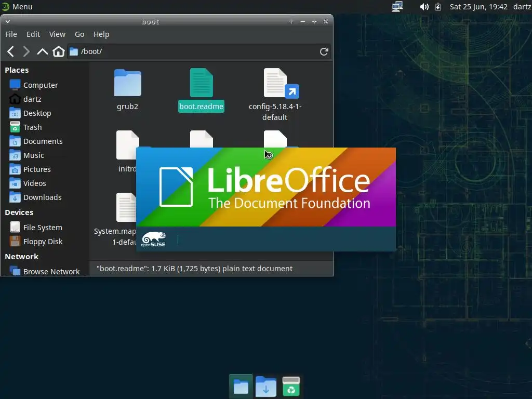Open Pictures in Places sidebar
Image resolution: width=532 pixels, height=399 pixels.
click(30, 169)
